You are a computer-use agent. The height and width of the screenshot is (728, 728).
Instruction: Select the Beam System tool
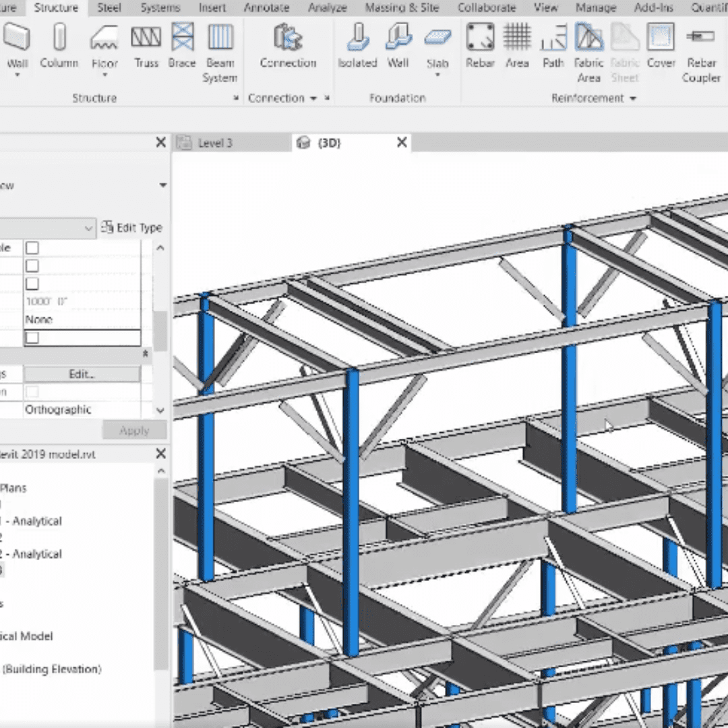pyautogui.click(x=220, y=53)
